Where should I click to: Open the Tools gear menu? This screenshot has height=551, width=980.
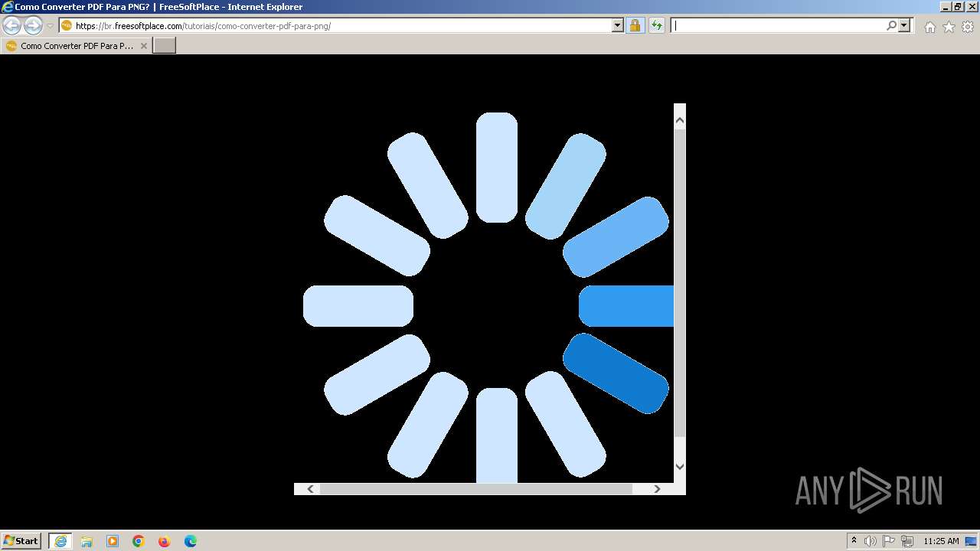click(968, 27)
